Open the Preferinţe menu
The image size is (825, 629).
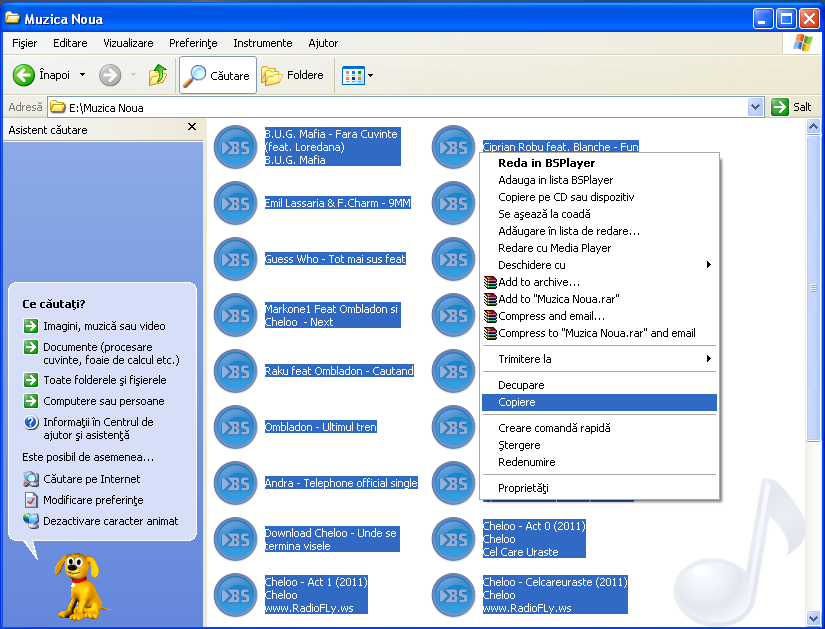pos(193,43)
